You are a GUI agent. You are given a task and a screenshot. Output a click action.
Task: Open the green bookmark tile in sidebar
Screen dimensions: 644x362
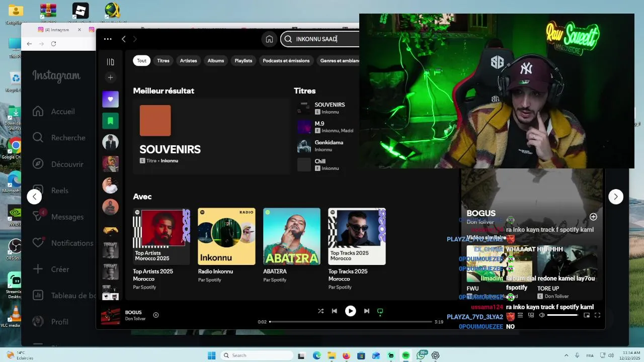(x=111, y=121)
